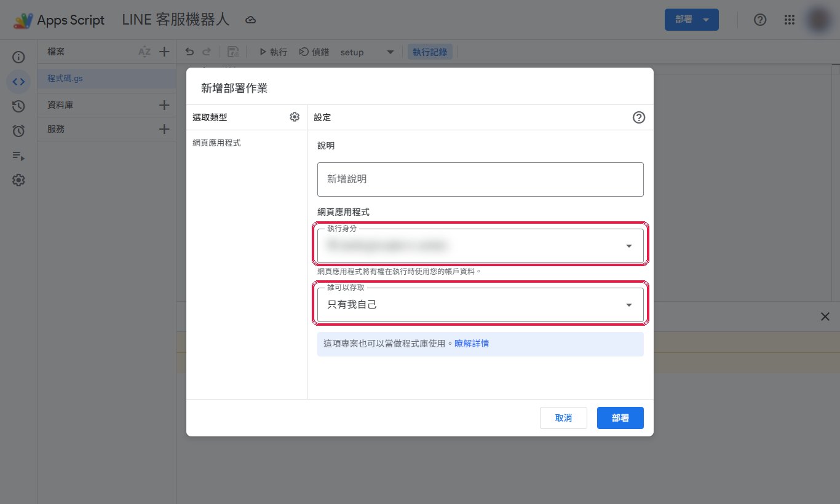
Task: Click the project title LINE 客服機器人
Action: pyautogui.click(x=176, y=20)
